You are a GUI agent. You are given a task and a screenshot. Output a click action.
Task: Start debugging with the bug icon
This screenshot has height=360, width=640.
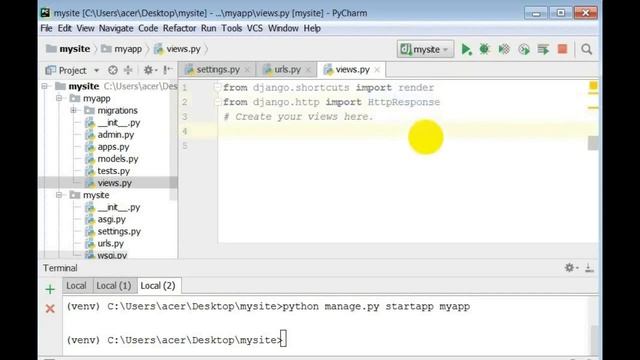click(484, 49)
